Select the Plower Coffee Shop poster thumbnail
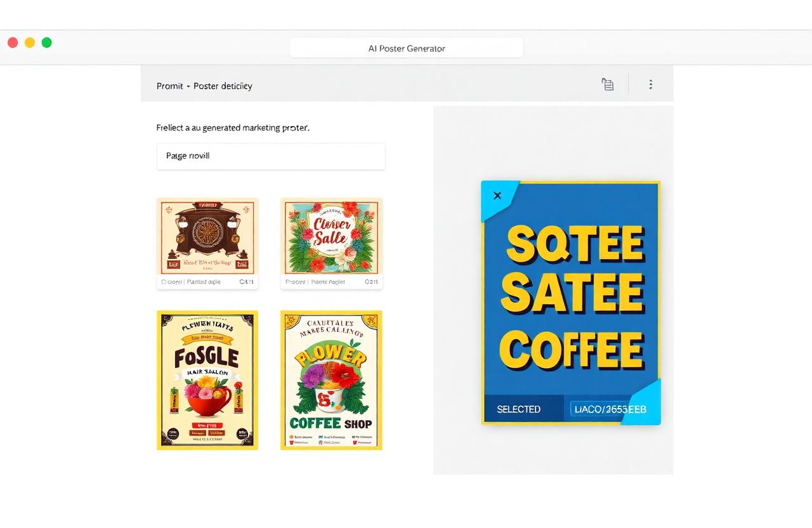The width and height of the screenshot is (812, 528). [331, 380]
